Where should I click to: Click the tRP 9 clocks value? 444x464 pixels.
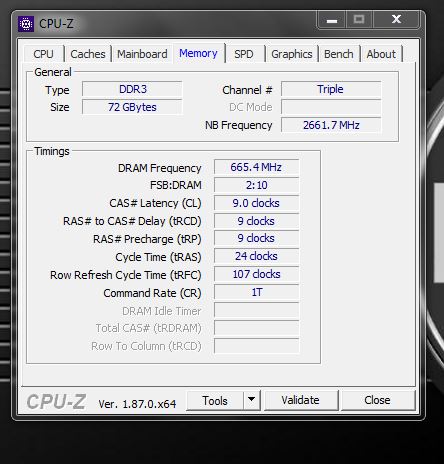tap(256, 238)
